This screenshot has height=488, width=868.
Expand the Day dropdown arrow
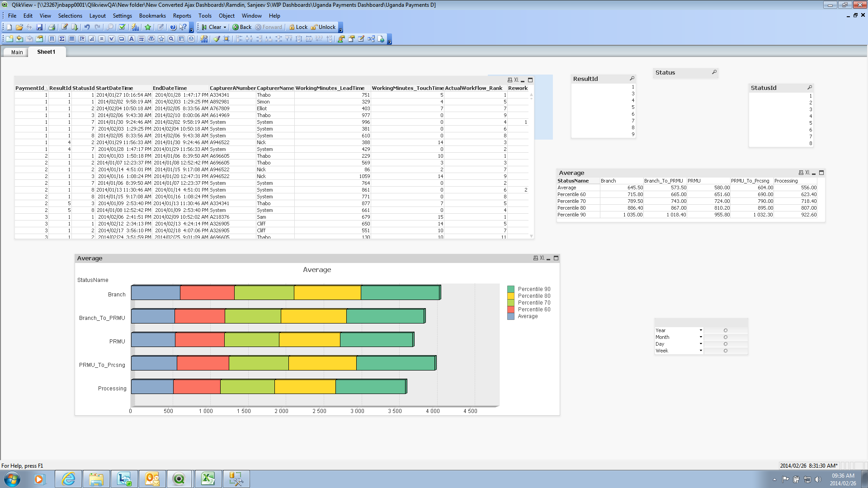click(701, 344)
